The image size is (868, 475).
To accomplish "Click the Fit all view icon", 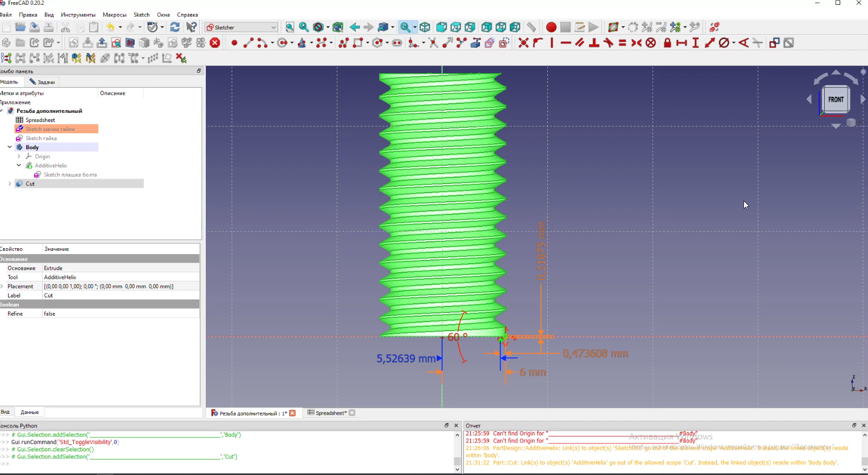I will click(290, 27).
